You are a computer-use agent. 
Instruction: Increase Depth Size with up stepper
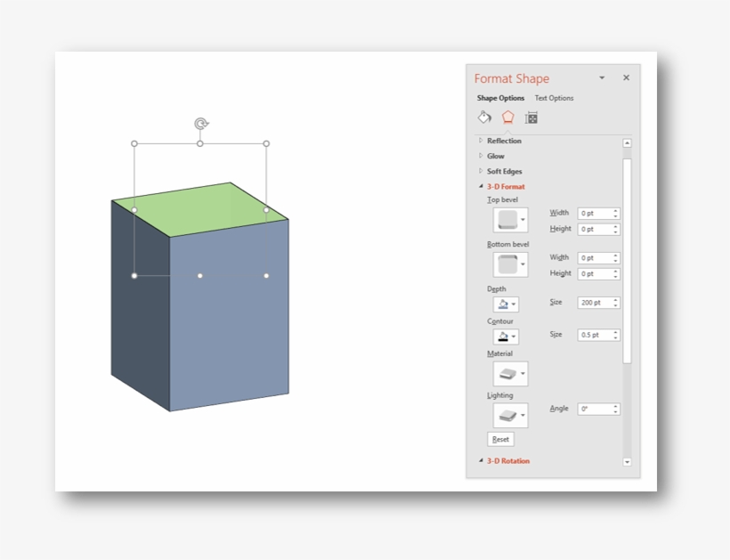pyautogui.click(x=614, y=299)
